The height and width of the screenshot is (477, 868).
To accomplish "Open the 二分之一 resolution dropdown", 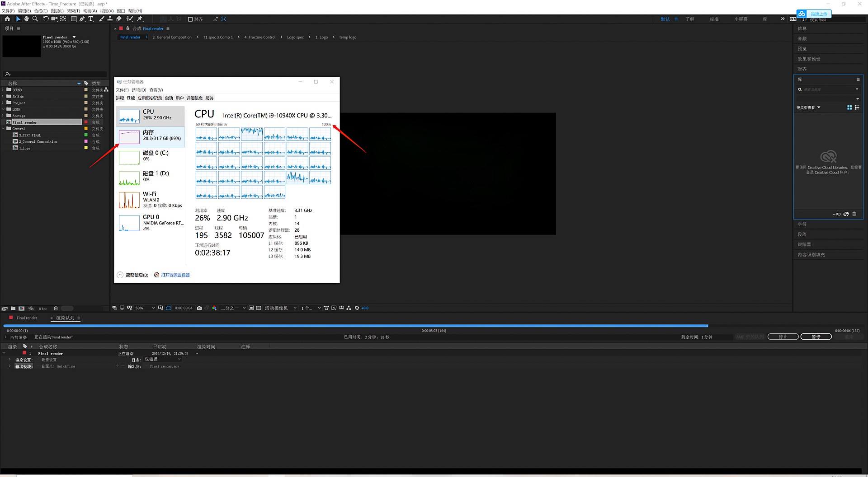I will coord(233,308).
